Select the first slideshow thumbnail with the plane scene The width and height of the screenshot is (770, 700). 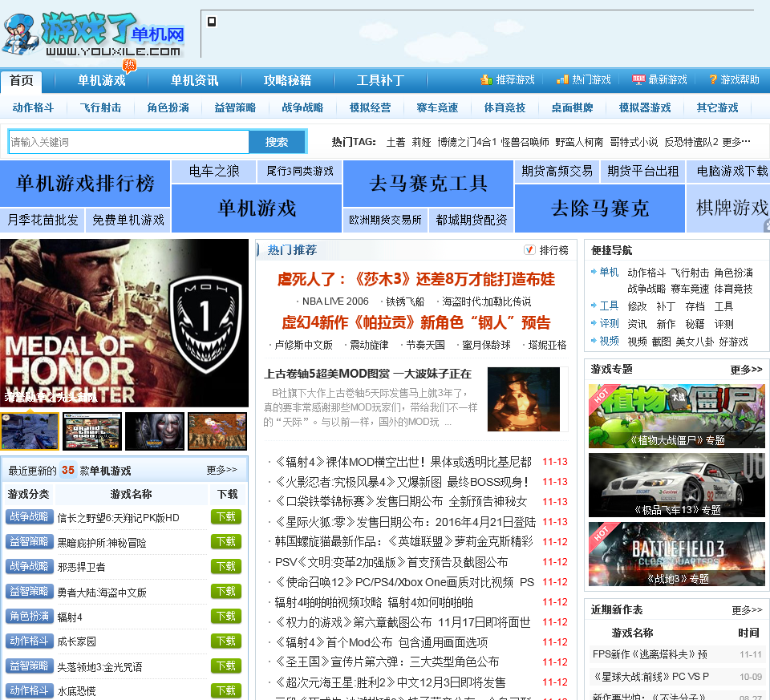30,431
